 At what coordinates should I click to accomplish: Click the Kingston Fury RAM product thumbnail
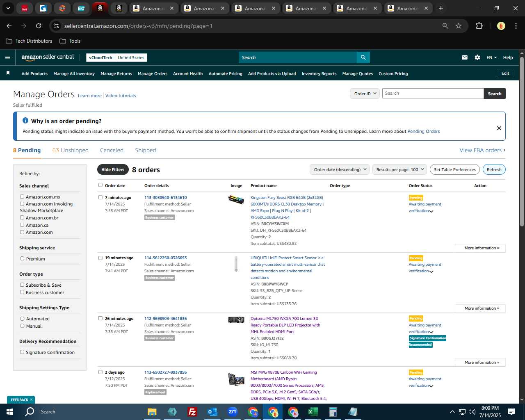pos(236,200)
